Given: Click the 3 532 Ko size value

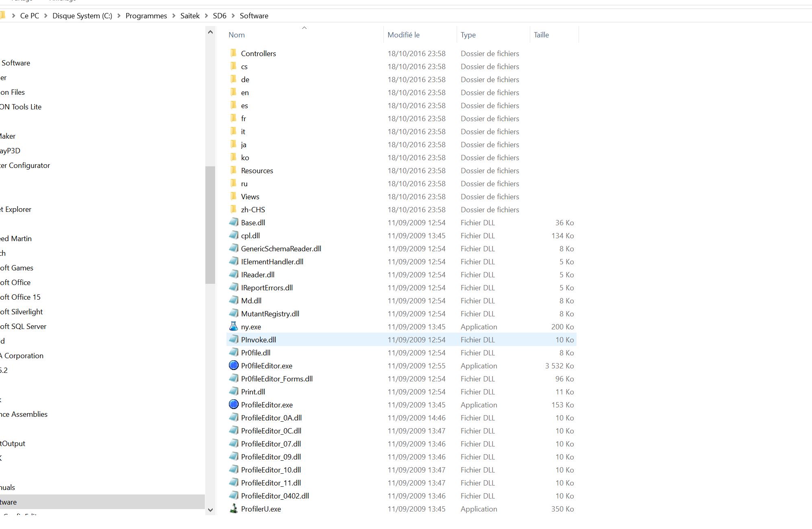Looking at the screenshot, I should click(x=559, y=366).
